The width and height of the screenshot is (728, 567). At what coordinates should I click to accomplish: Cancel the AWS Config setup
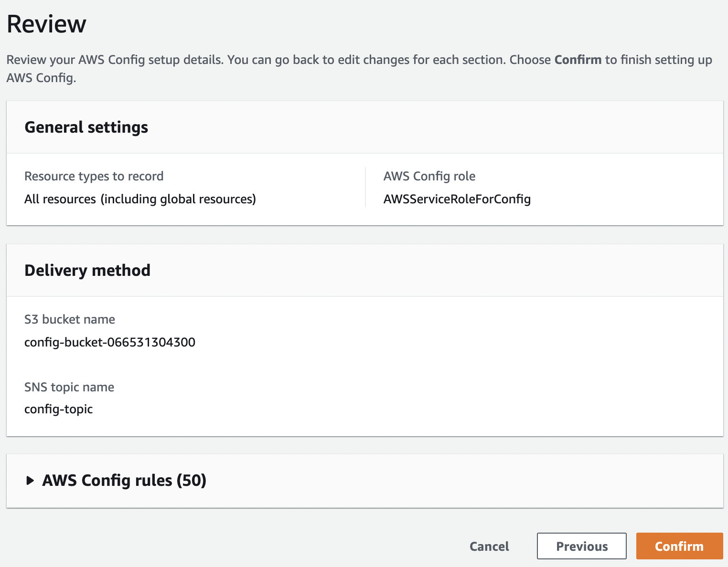(x=489, y=546)
